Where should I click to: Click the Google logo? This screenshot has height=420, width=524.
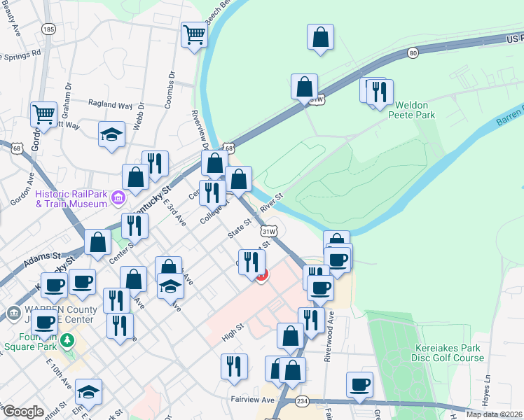click(x=23, y=412)
